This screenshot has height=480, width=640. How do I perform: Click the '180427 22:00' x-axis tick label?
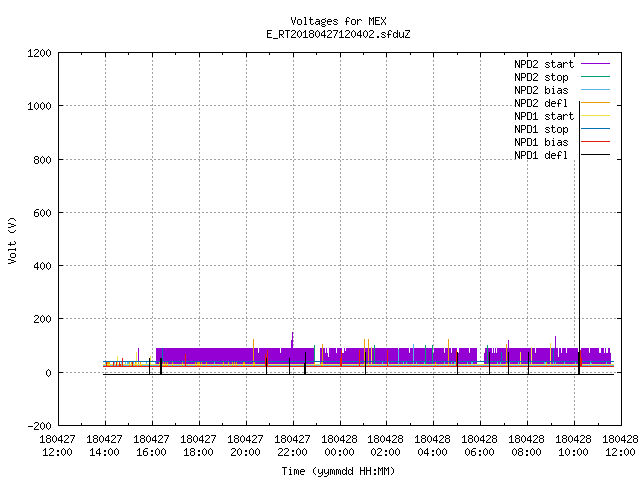292,446
